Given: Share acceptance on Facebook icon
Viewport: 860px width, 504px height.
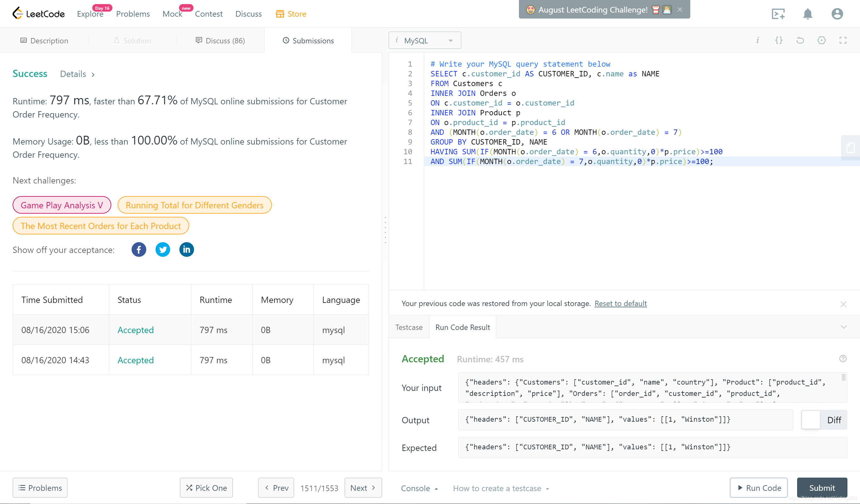Looking at the screenshot, I should [x=139, y=250].
